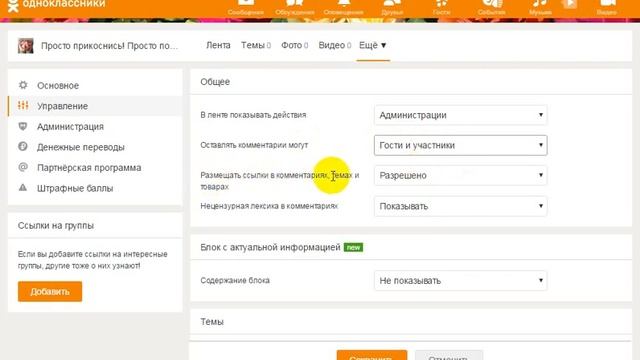Open the 'В ленте показывать действия' dropdown
Viewport: 640px width, 360px height.
tap(460, 115)
